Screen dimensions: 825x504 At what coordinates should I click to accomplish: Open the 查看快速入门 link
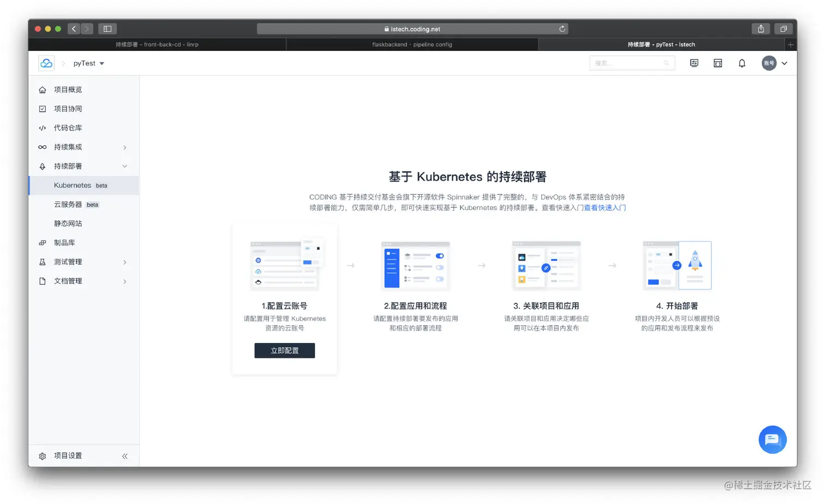tap(605, 208)
